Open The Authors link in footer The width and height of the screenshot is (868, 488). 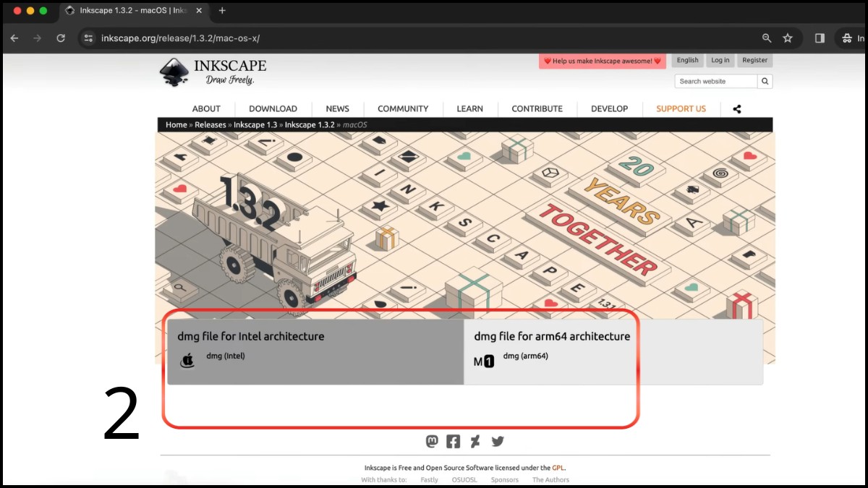[550, 480]
